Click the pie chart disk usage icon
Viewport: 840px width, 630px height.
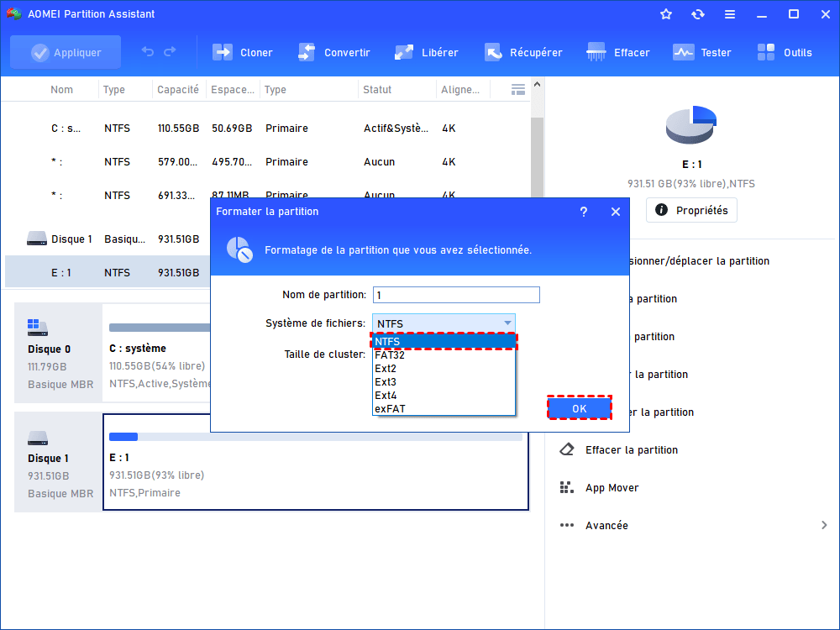pyautogui.click(x=691, y=124)
